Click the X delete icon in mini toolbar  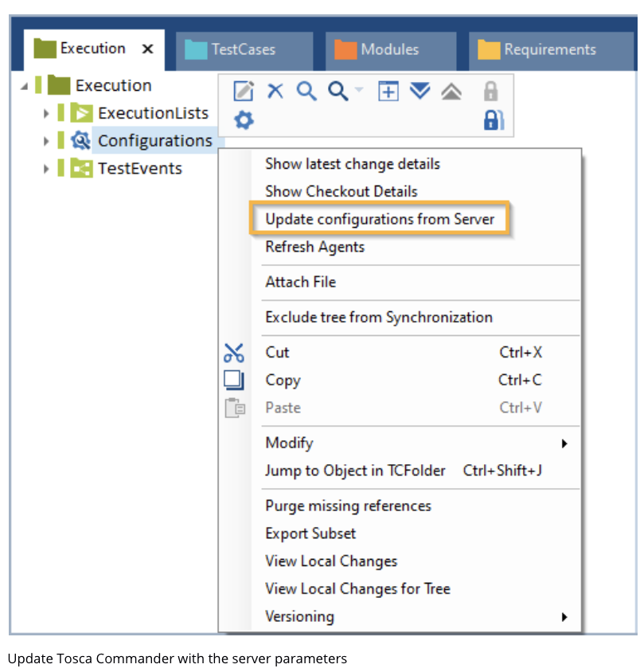tap(275, 91)
